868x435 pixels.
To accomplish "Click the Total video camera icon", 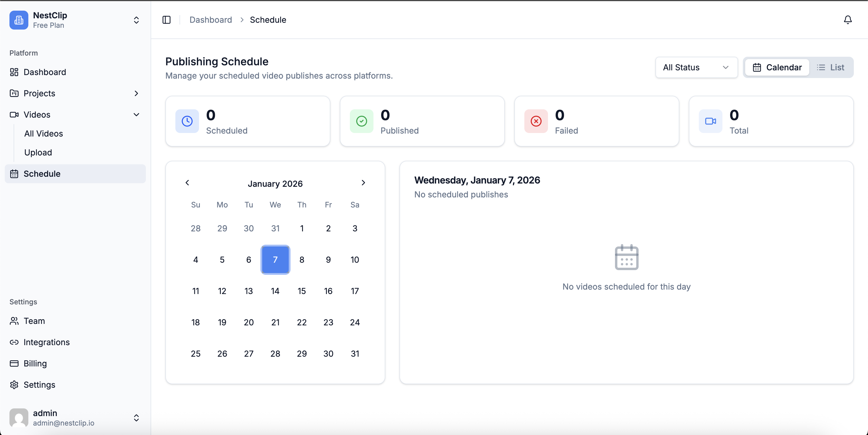I will point(710,121).
